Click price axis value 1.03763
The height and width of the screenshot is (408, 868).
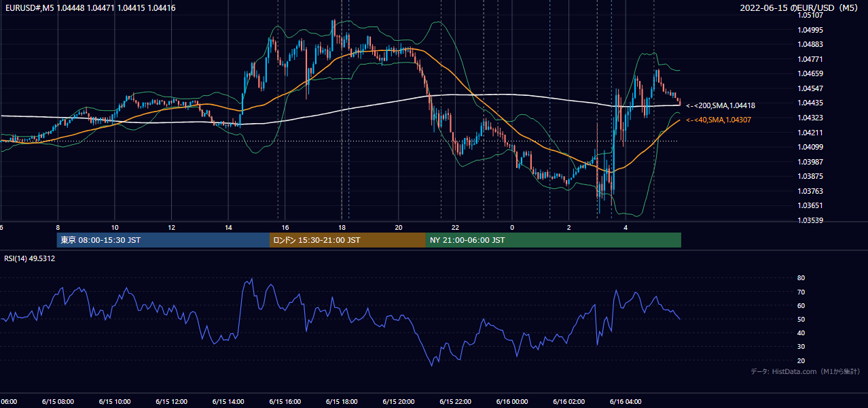tap(811, 191)
